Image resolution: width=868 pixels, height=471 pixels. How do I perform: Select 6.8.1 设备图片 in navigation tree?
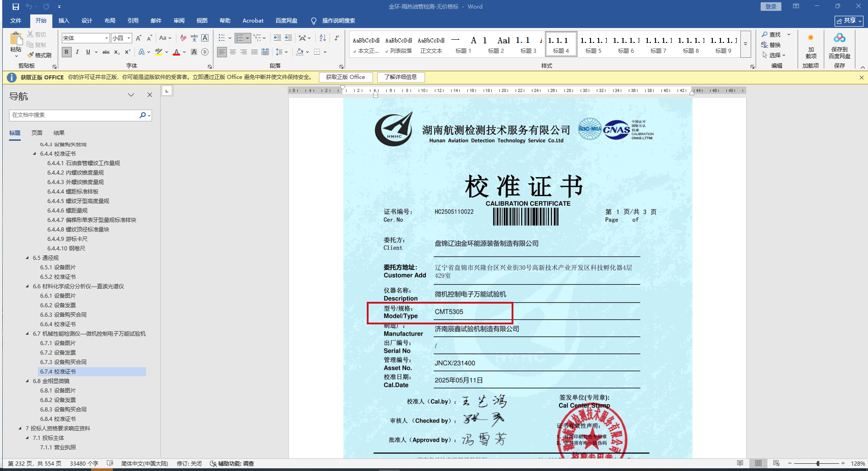(58, 391)
